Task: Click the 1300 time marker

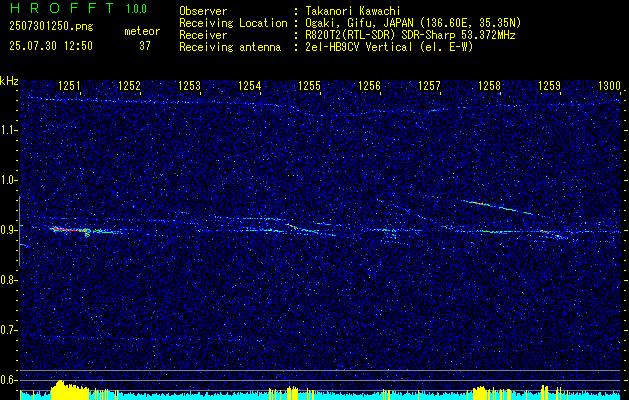Action: [x=609, y=85]
